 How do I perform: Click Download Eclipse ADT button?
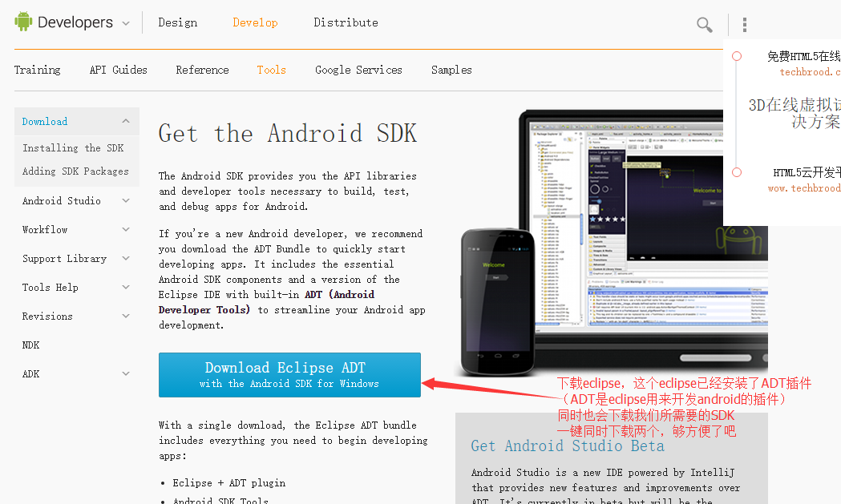pos(289,375)
